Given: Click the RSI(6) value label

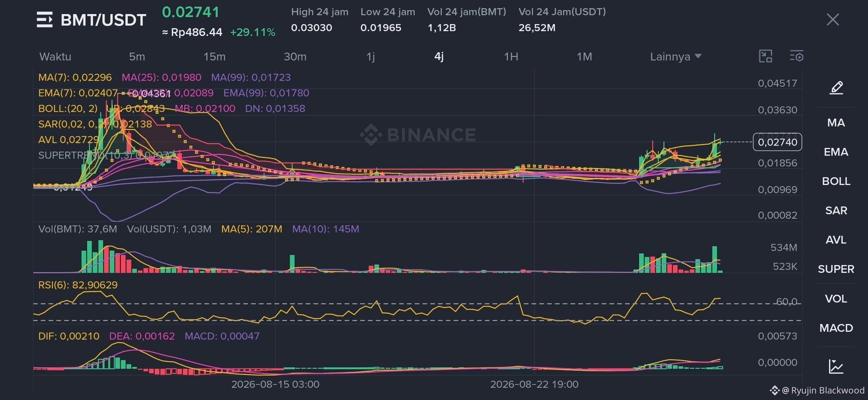Looking at the screenshot, I should pos(78,285).
